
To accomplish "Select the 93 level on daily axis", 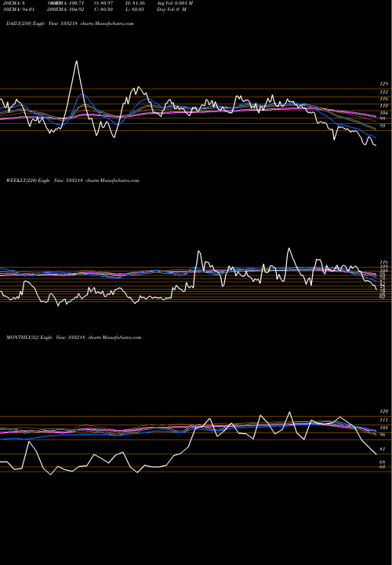I will coord(383,126).
